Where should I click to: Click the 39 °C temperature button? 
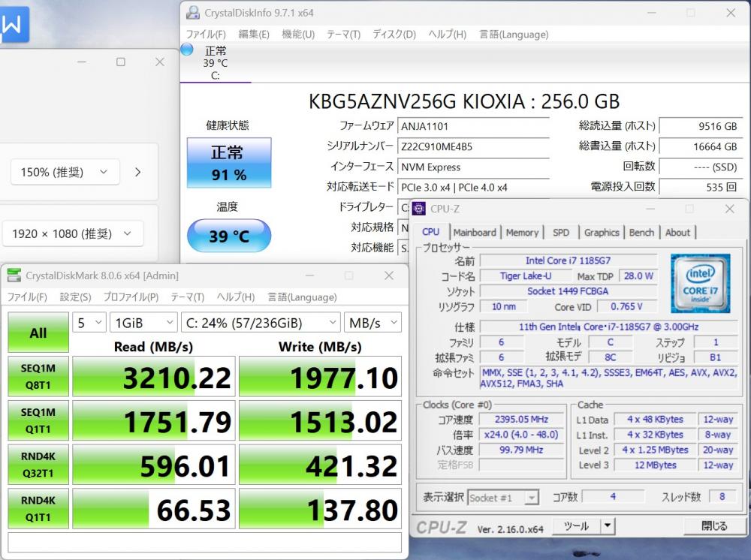click(229, 236)
